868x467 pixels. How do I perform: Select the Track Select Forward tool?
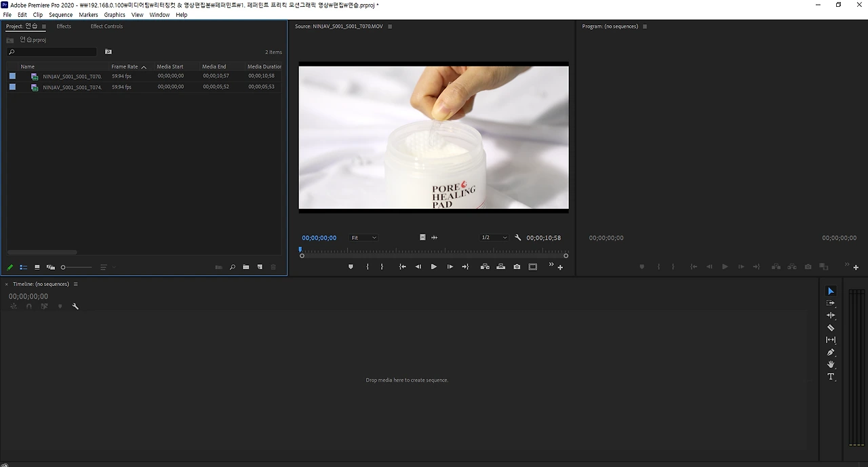pyautogui.click(x=831, y=303)
